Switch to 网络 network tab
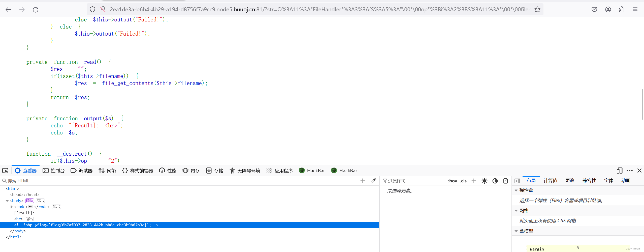Viewport: 644px width, 252px height. coord(107,171)
